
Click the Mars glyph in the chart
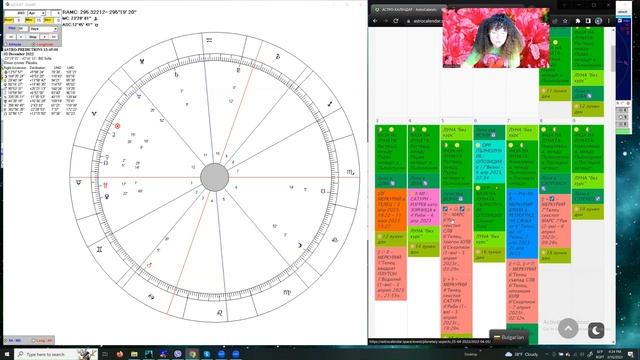[149, 265]
